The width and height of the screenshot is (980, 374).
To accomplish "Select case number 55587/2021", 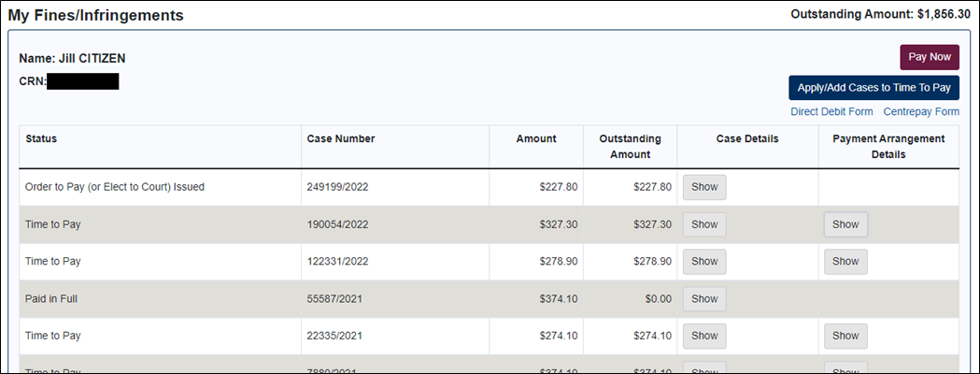I will click(334, 299).
